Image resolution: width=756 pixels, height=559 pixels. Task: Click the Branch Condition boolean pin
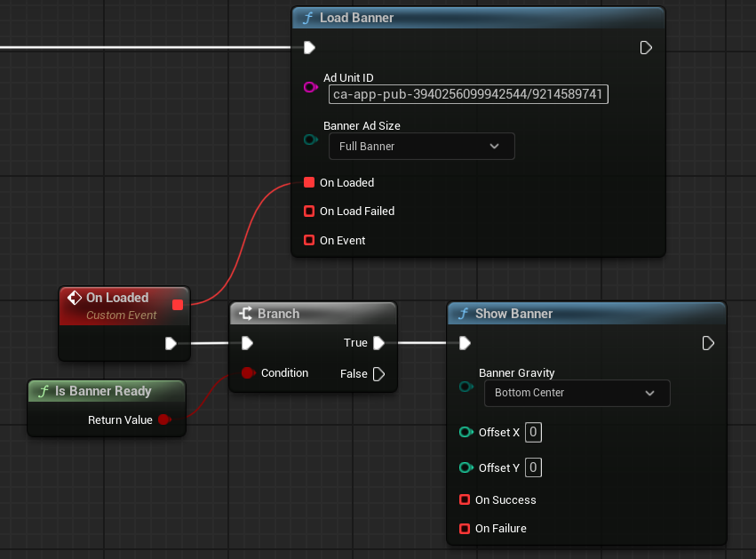247,373
